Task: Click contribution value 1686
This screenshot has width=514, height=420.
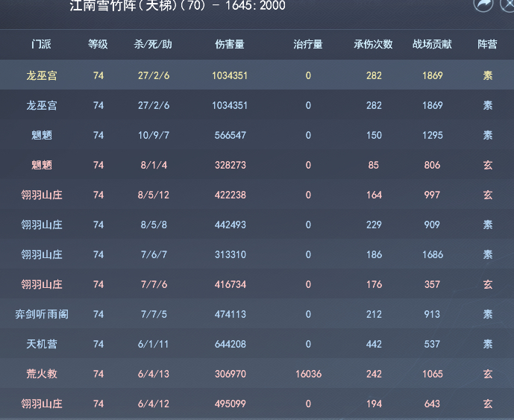Action: pos(433,254)
